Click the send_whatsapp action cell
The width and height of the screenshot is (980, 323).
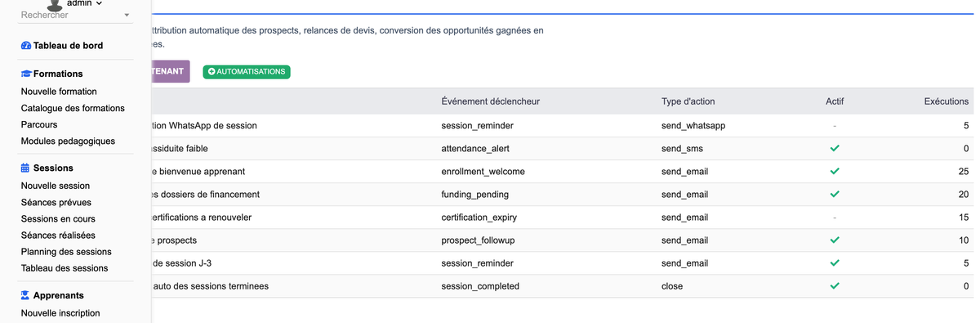(x=693, y=126)
